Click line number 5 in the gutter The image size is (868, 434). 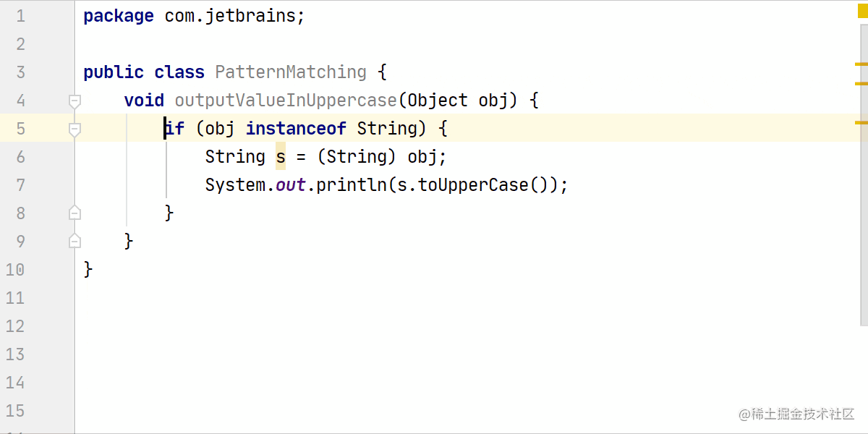(x=20, y=129)
